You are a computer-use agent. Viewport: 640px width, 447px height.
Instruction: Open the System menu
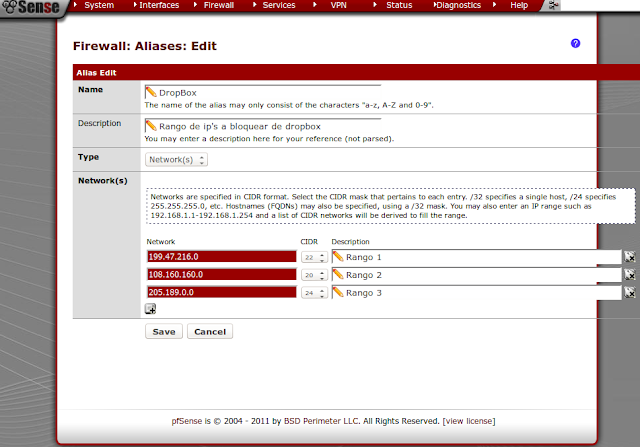(x=99, y=5)
